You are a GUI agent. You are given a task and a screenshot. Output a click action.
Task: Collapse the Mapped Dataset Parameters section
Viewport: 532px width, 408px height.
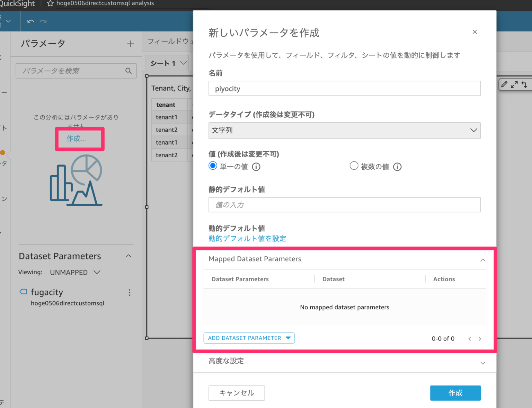[483, 260]
